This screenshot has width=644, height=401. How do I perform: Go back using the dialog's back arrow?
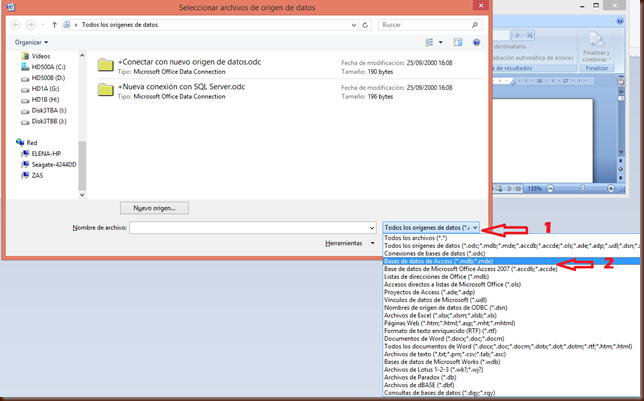click(x=16, y=25)
